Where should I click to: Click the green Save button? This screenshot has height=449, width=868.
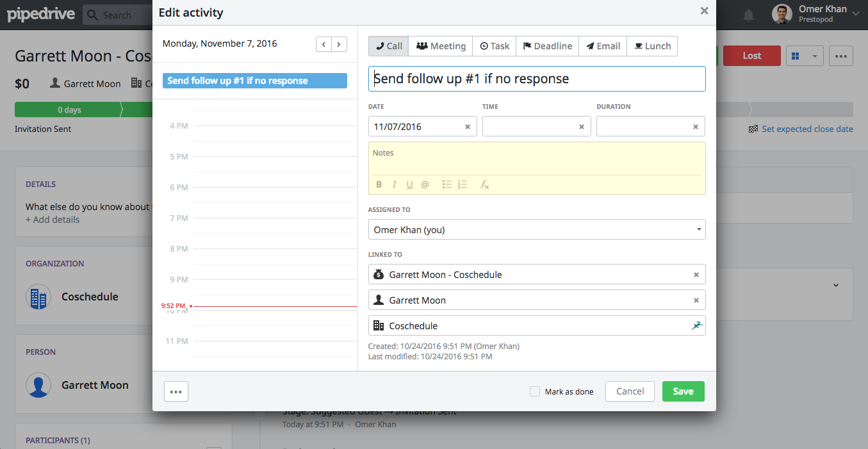[x=683, y=391]
